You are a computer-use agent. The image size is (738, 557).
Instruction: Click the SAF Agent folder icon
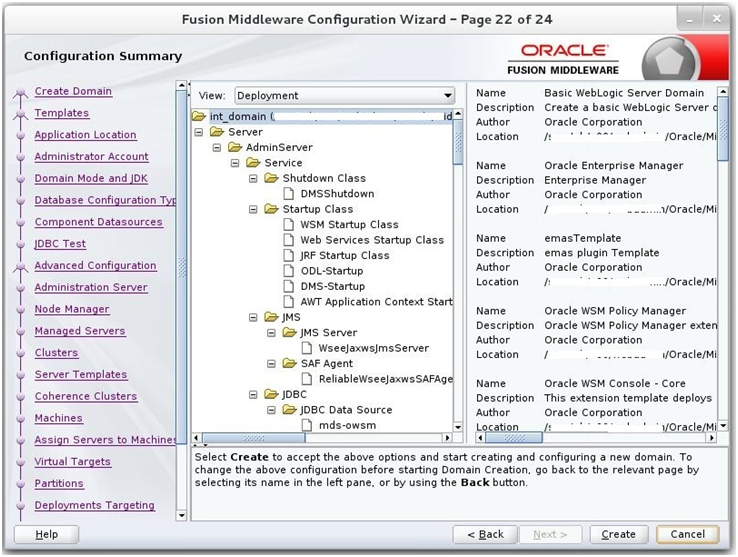[x=289, y=363]
